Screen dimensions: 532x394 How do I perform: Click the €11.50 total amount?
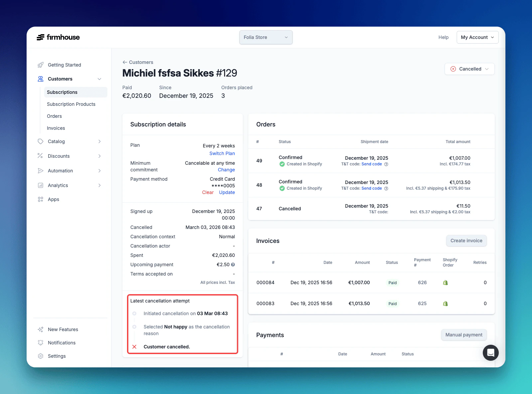pyautogui.click(x=464, y=206)
